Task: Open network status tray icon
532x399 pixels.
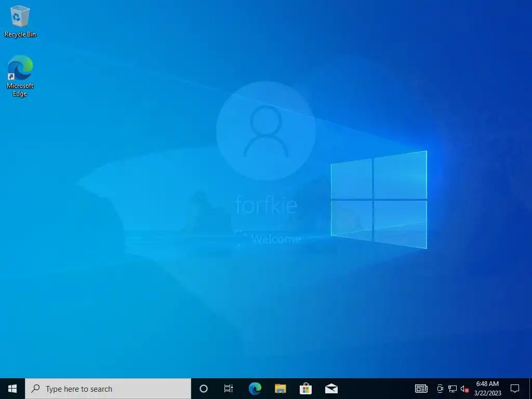Action: pyautogui.click(x=453, y=389)
